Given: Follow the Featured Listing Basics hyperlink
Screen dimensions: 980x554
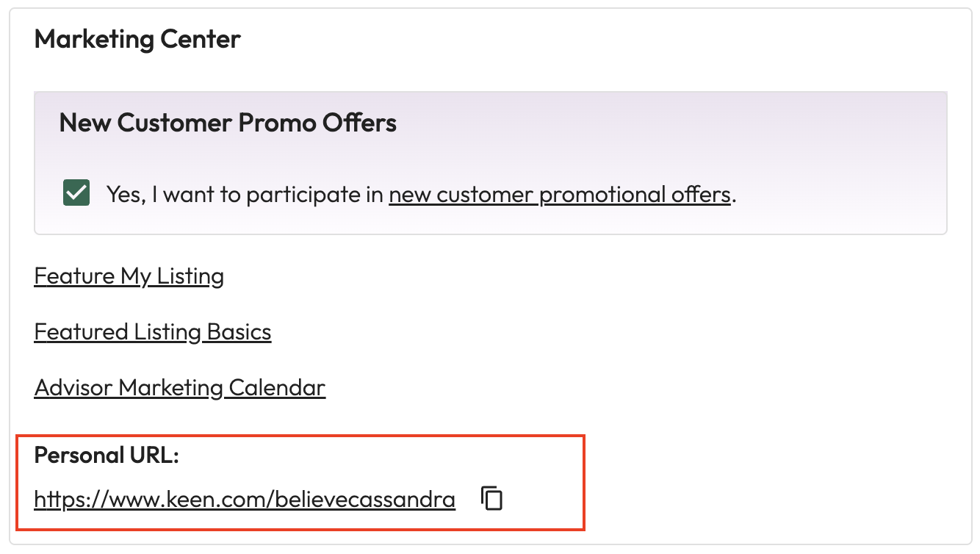Looking at the screenshot, I should (x=153, y=332).
